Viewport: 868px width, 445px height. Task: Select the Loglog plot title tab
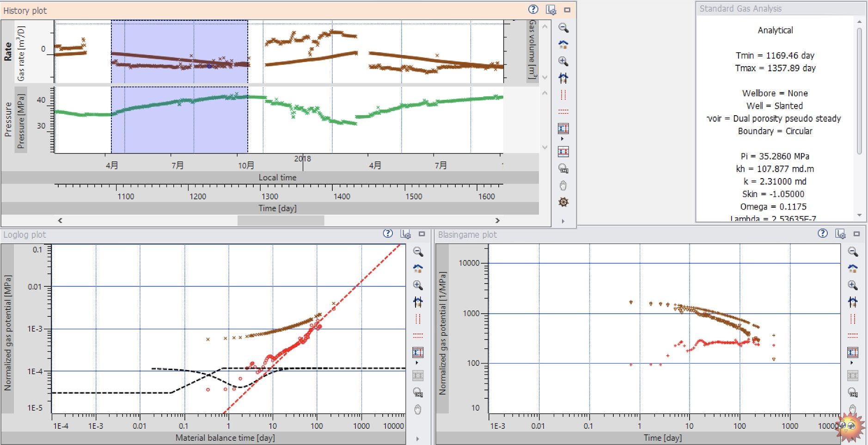[24, 235]
